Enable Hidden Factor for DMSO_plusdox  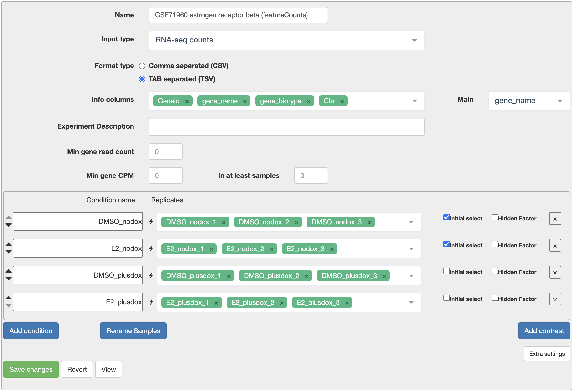(x=495, y=271)
